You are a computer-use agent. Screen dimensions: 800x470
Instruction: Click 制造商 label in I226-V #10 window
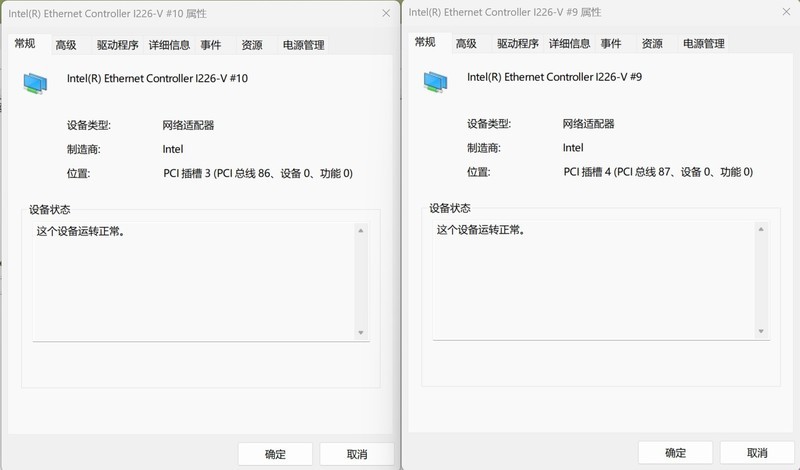click(x=84, y=150)
